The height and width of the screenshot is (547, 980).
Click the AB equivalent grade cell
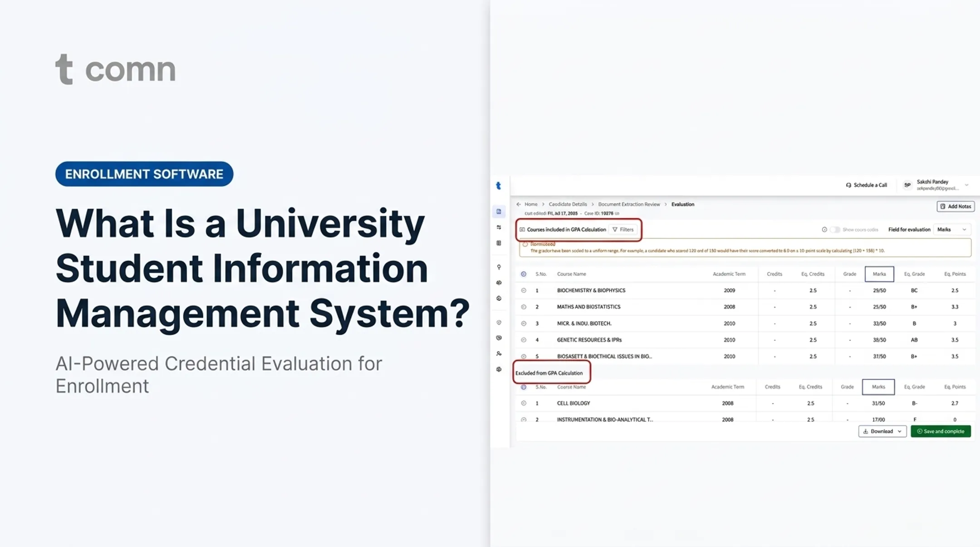tap(914, 340)
